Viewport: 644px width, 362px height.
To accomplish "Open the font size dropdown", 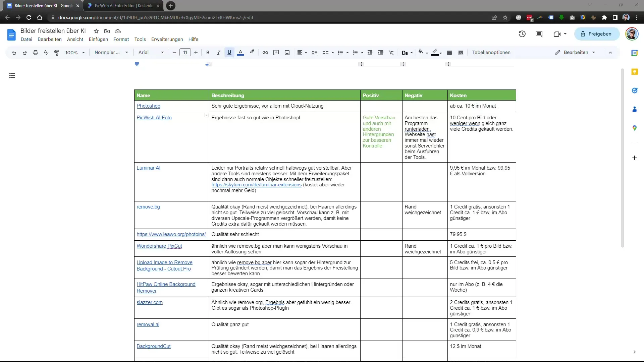I will [185, 52].
